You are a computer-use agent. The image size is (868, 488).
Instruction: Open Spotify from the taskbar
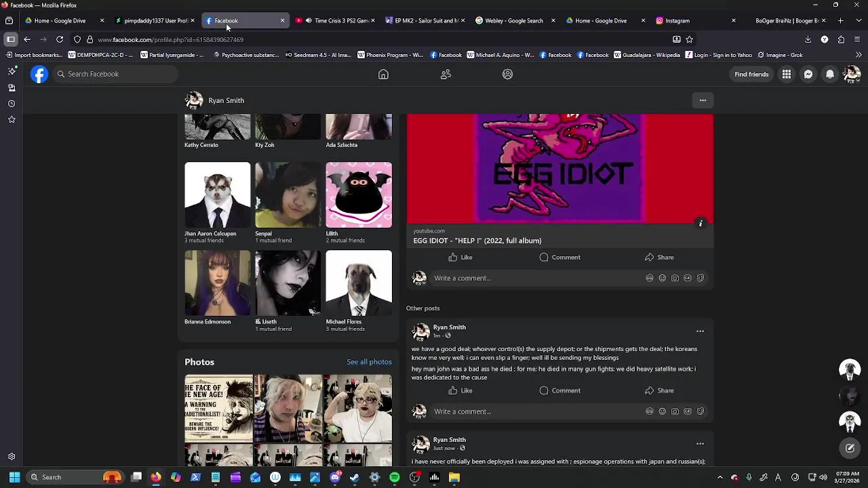point(395,477)
